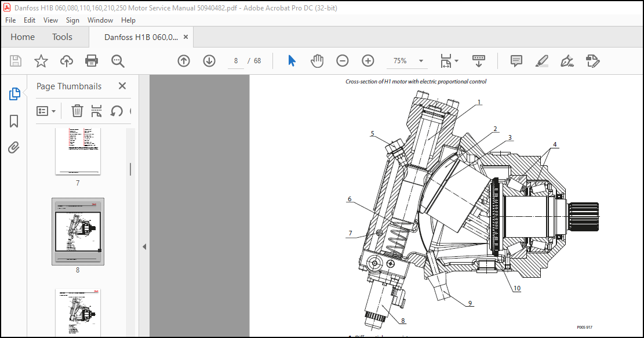Click thumbnail label '8'
Screen dimensions: 644x338
pyautogui.click(x=78, y=270)
